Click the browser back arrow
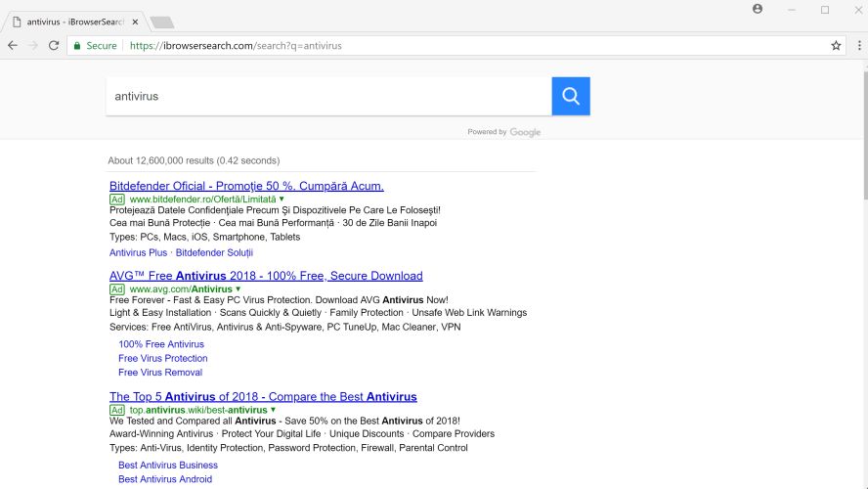Screen dimensions: 868x489 click(13, 46)
